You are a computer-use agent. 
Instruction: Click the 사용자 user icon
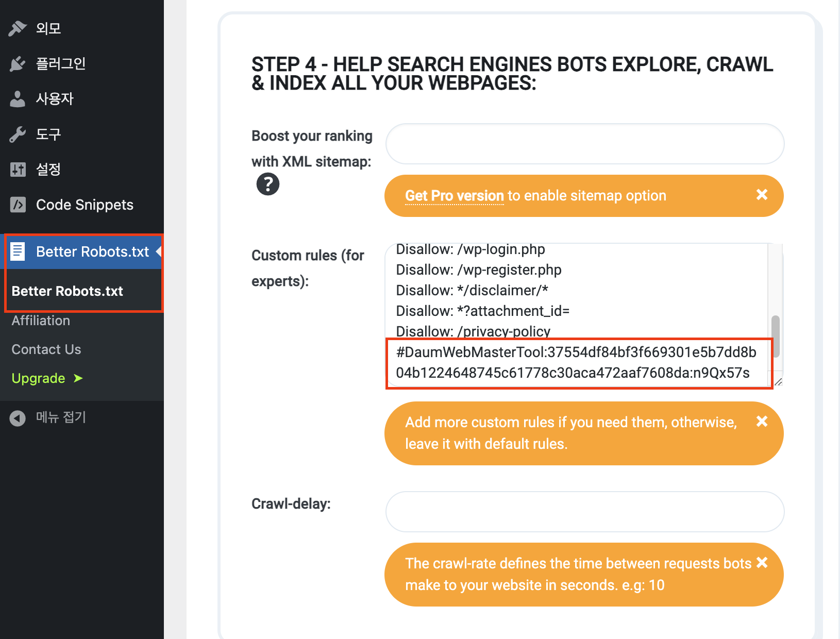(x=18, y=99)
